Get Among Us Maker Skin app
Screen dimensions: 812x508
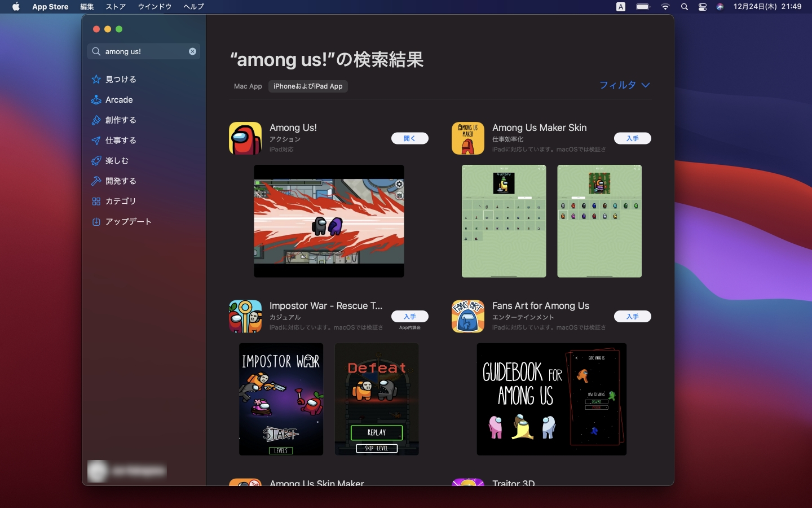[x=632, y=138]
